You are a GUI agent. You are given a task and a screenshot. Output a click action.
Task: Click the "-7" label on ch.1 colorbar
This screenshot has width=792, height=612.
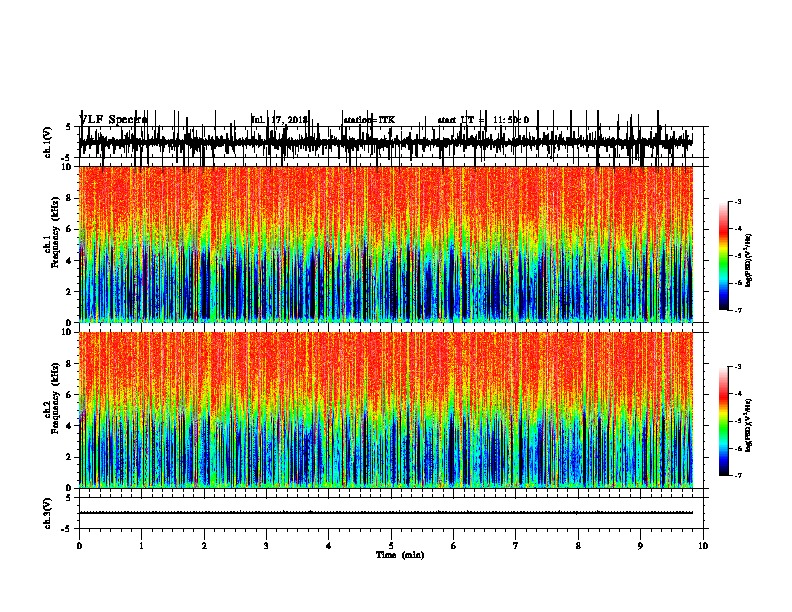[x=737, y=310]
